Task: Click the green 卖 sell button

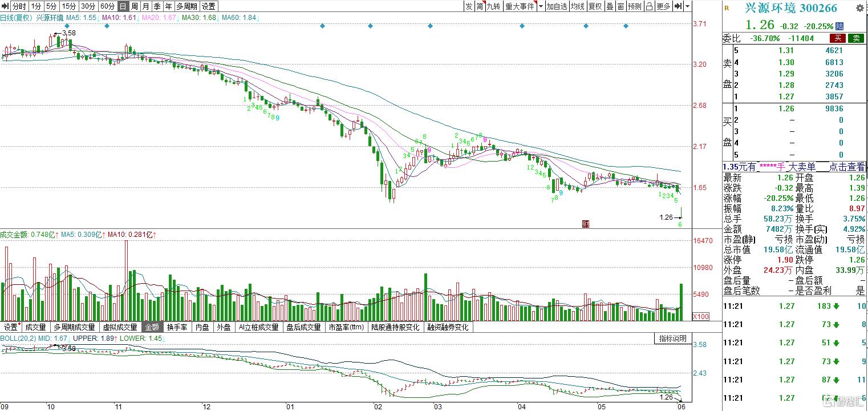Action: [856, 38]
